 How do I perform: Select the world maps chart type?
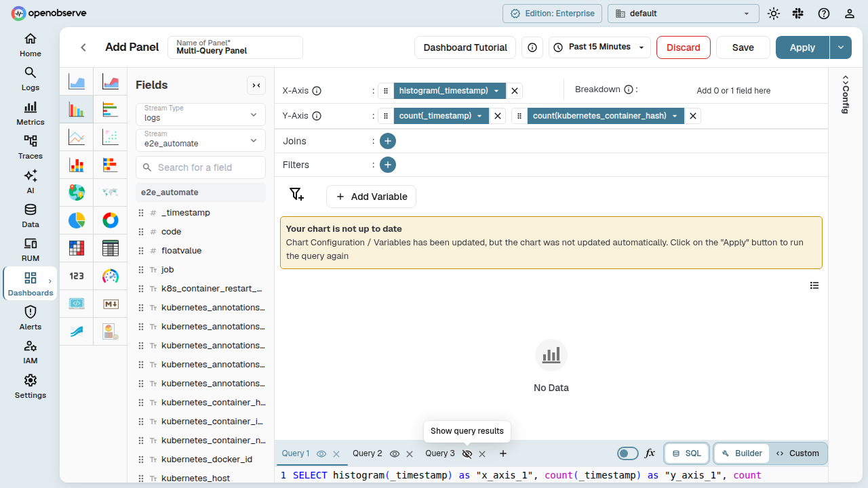[110, 192]
